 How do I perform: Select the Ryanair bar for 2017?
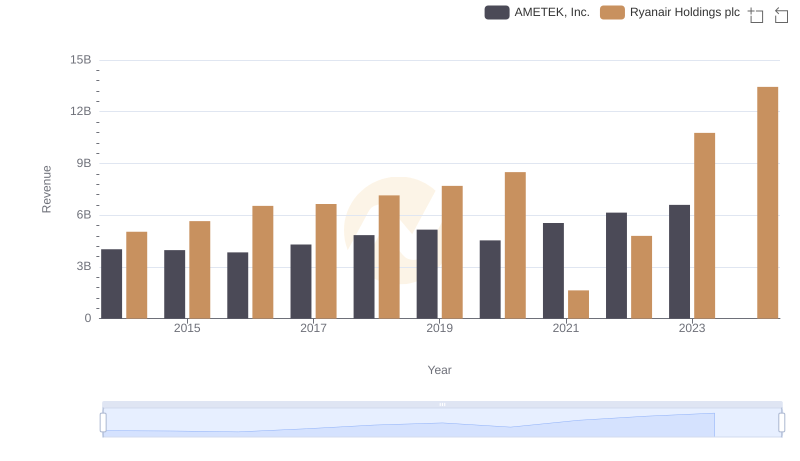pyautogui.click(x=326, y=261)
